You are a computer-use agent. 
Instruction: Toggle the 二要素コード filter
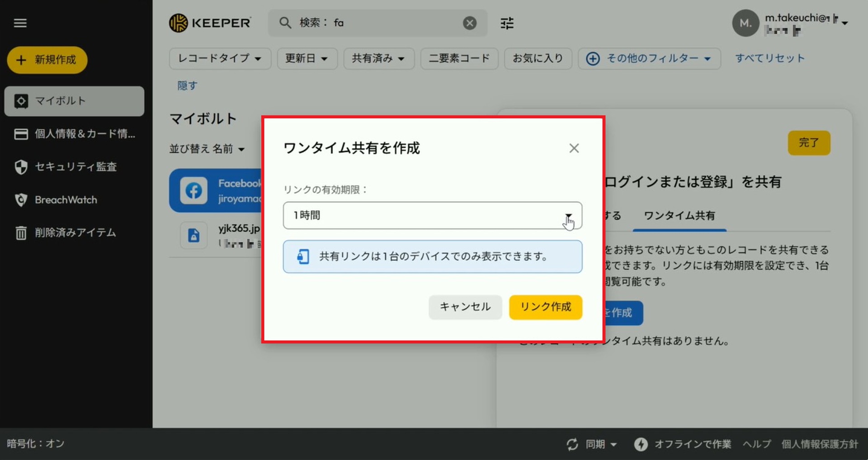[x=459, y=59]
